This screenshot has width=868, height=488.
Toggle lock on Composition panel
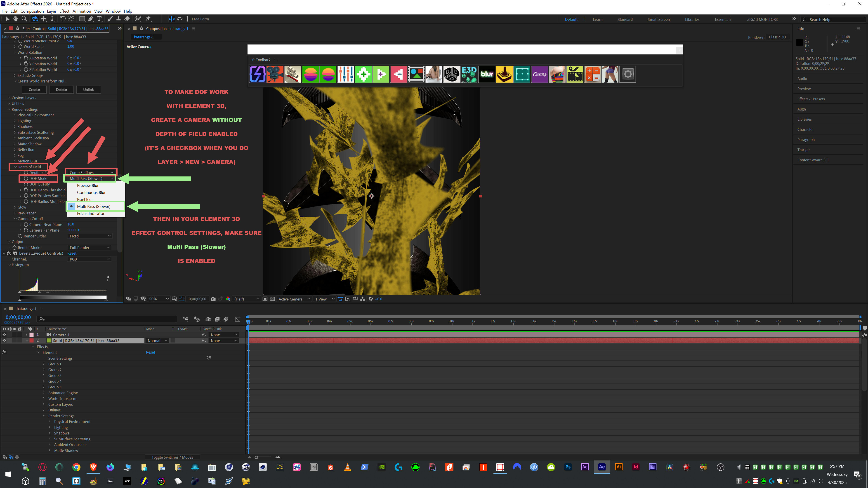142,28
